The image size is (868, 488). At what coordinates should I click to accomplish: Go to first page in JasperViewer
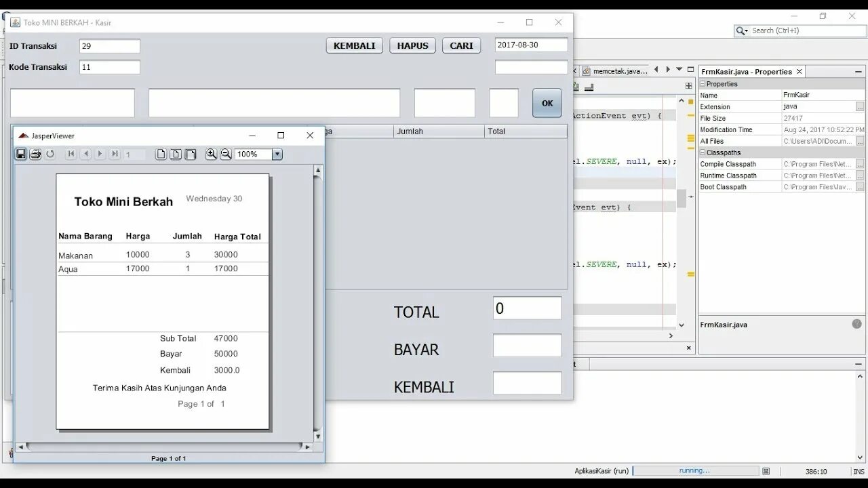click(x=71, y=154)
